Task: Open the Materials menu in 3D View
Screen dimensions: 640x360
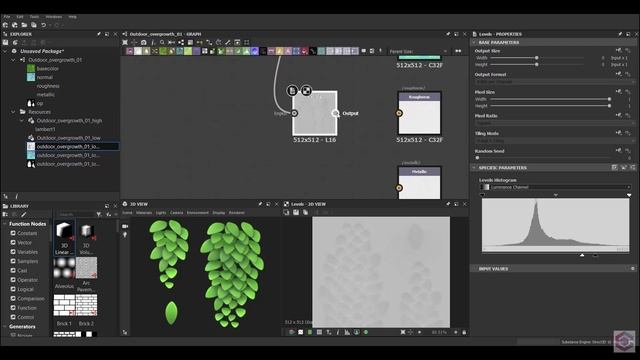Action: tap(144, 213)
